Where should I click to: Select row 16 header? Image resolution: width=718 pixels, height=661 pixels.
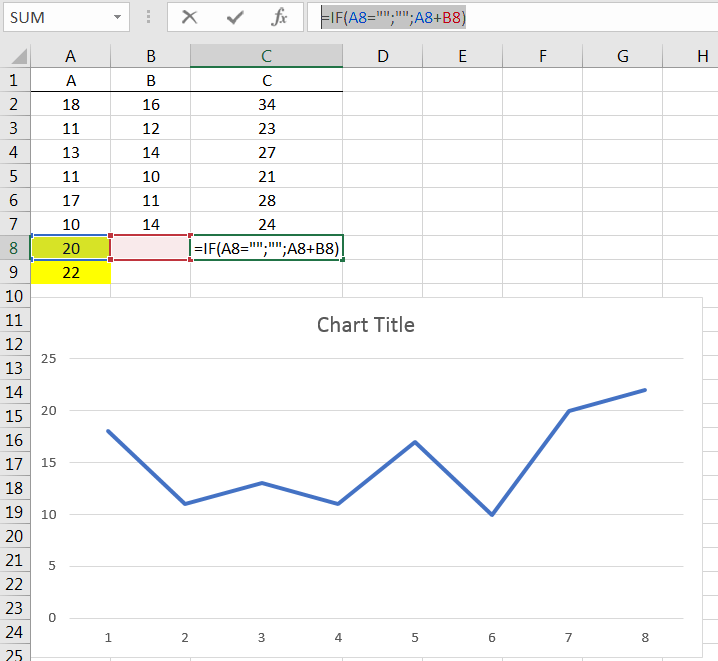pos(15,440)
